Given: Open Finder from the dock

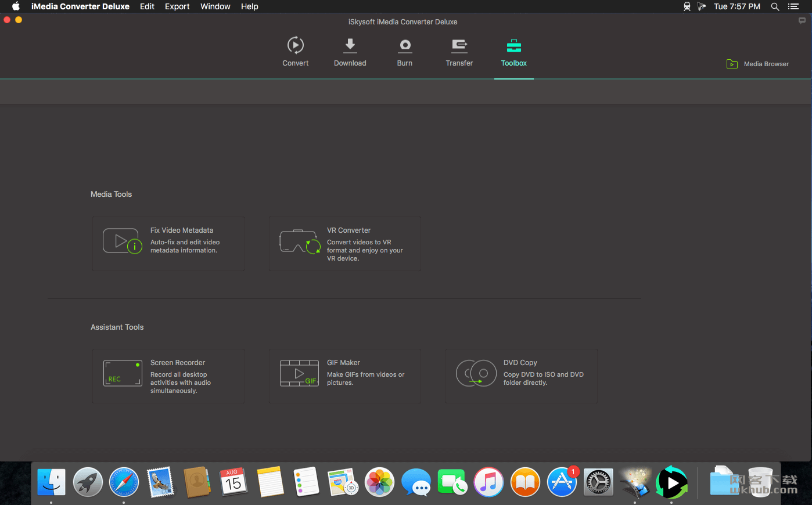Looking at the screenshot, I should coord(51,482).
